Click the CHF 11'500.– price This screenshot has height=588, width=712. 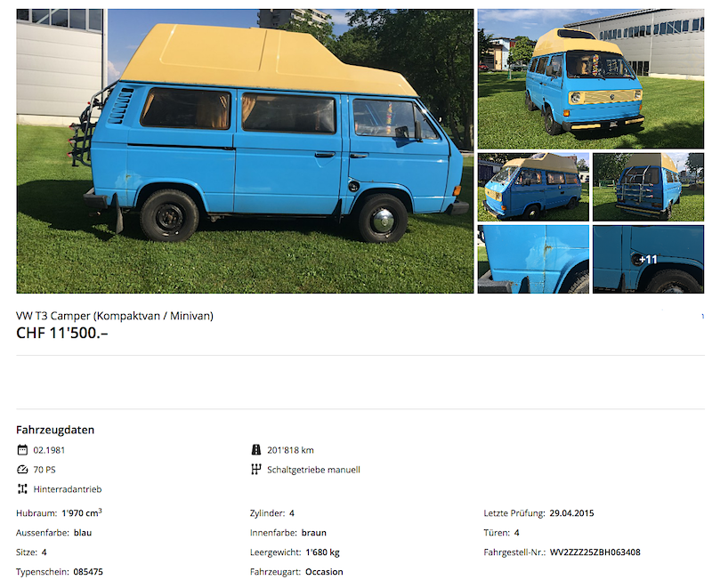[62, 333]
